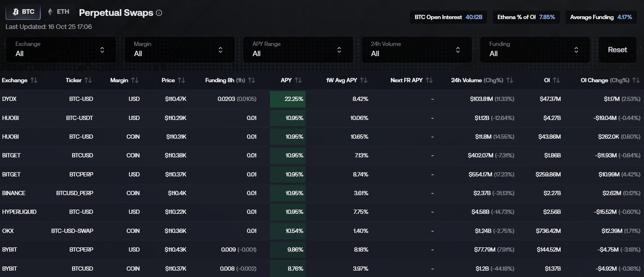This screenshot has width=644, height=277.
Task: Click DYDX 22.25% APY green cell
Action: click(x=288, y=99)
